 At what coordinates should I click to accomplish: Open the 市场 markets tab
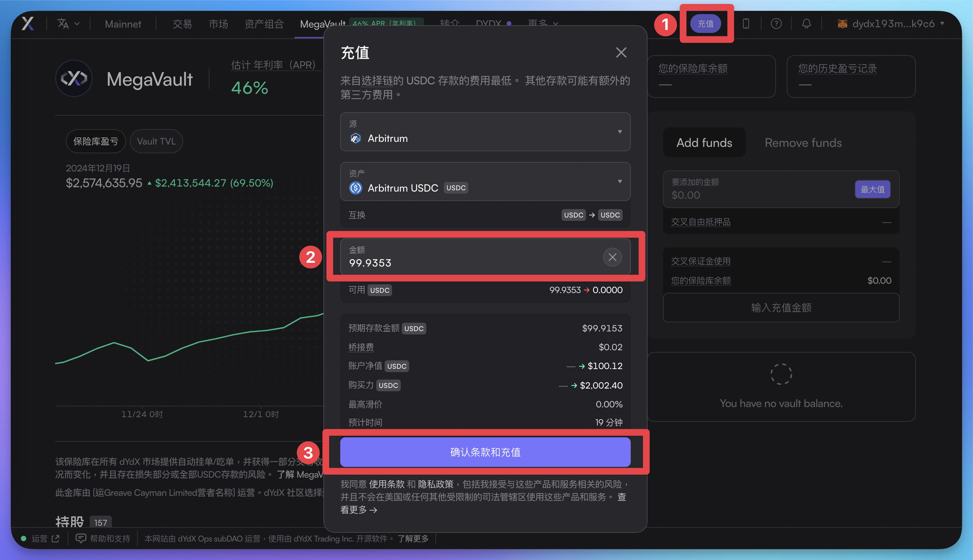point(218,24)
